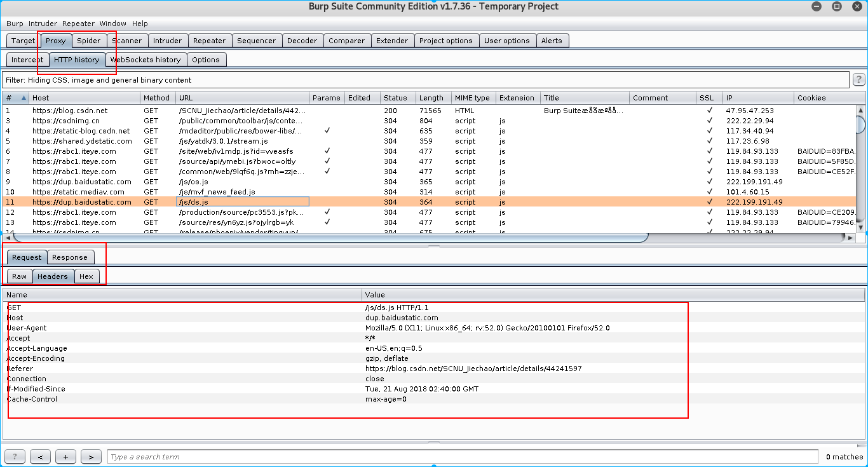This screenshot has height=467, width=868.
Task: Select the https://static-blog.csdn.net row
Action: pyautogui.click(x=429, y=131)
